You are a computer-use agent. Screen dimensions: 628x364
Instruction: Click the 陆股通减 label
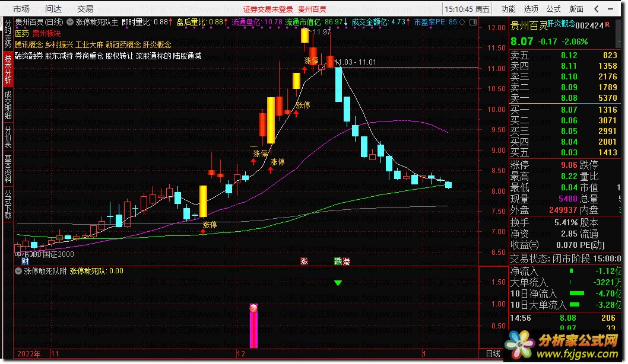(x=188, y=56)
